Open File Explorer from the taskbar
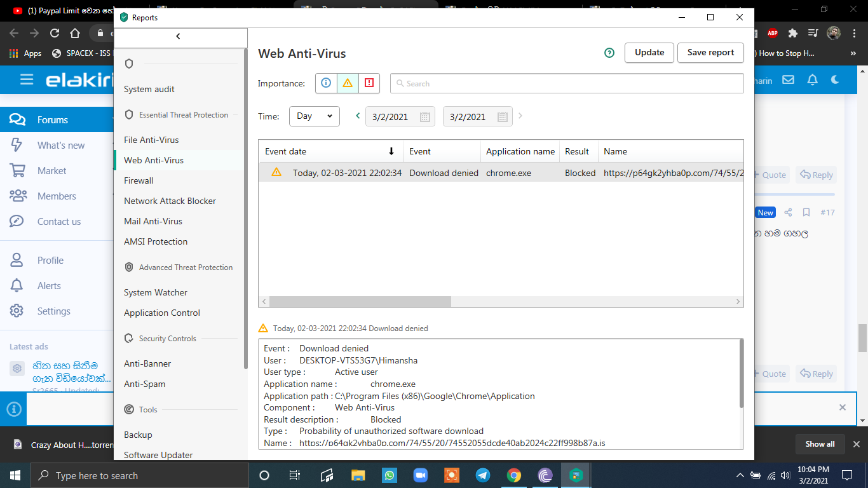The image size is (868, 488). (358, 475)
